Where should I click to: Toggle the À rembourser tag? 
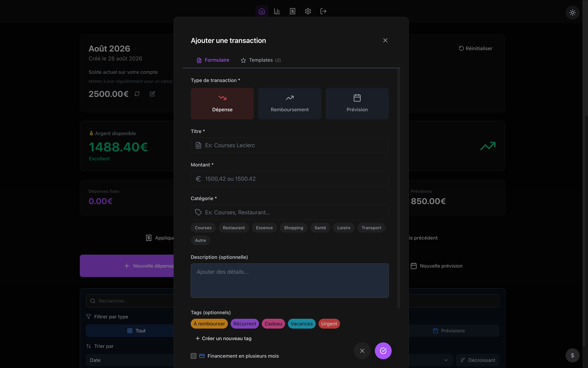pyautogui.click(x=209, y=324)
